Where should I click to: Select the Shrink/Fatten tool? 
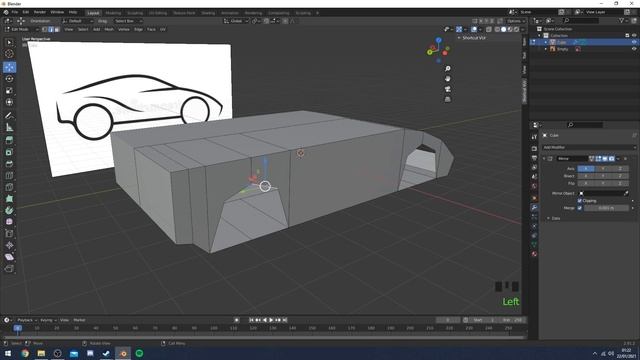[x=9, y=245]
